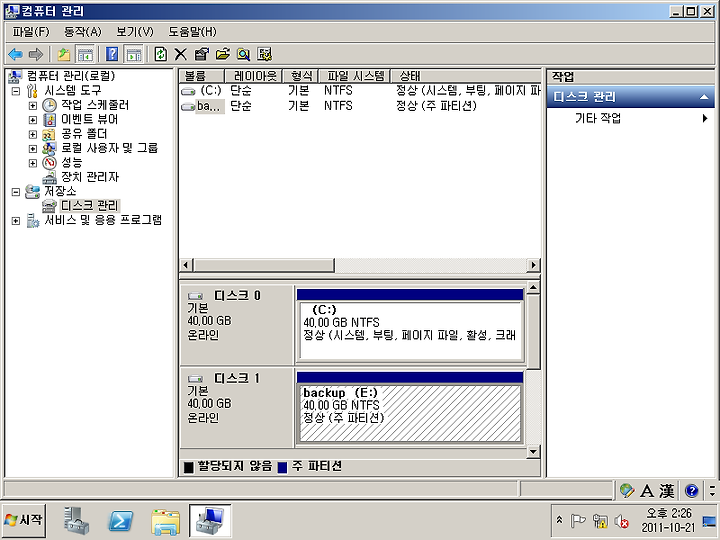Sort by the 볼륨 column header
The width and height of the screenshot is (720, 540).
coord(201,76)
